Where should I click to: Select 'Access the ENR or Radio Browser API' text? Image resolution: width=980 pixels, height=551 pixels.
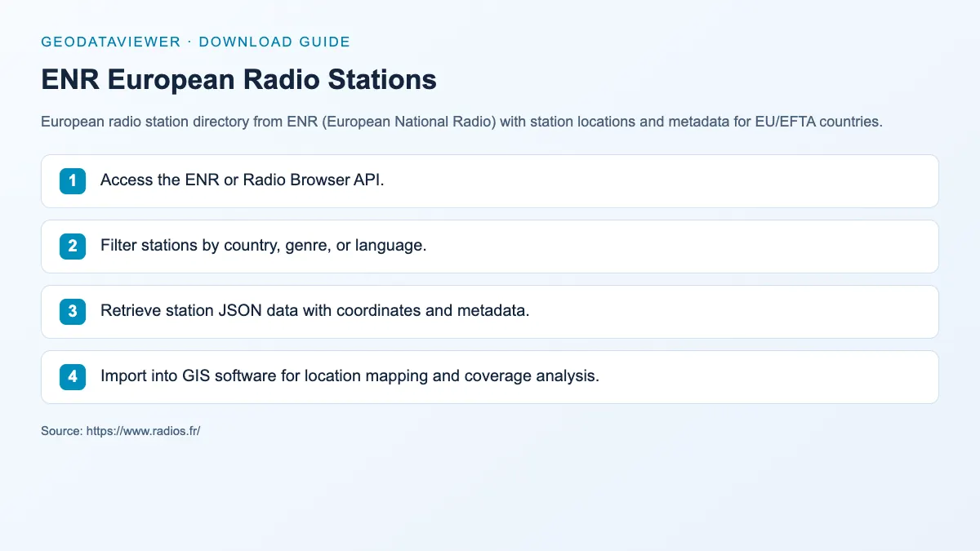click(x=243, y=180)
